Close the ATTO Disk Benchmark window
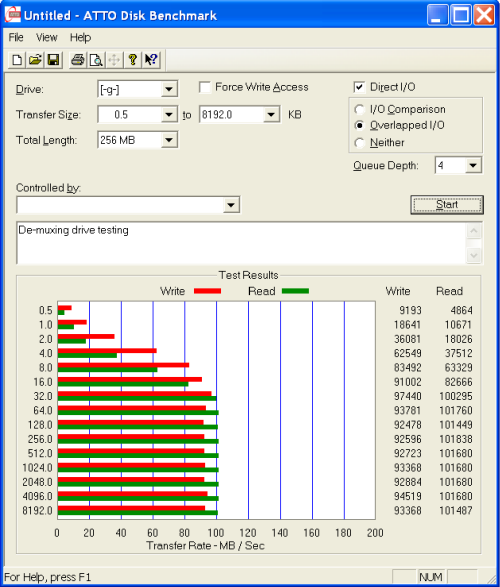This screenshot has width=500, height=587. click(484, 15)
